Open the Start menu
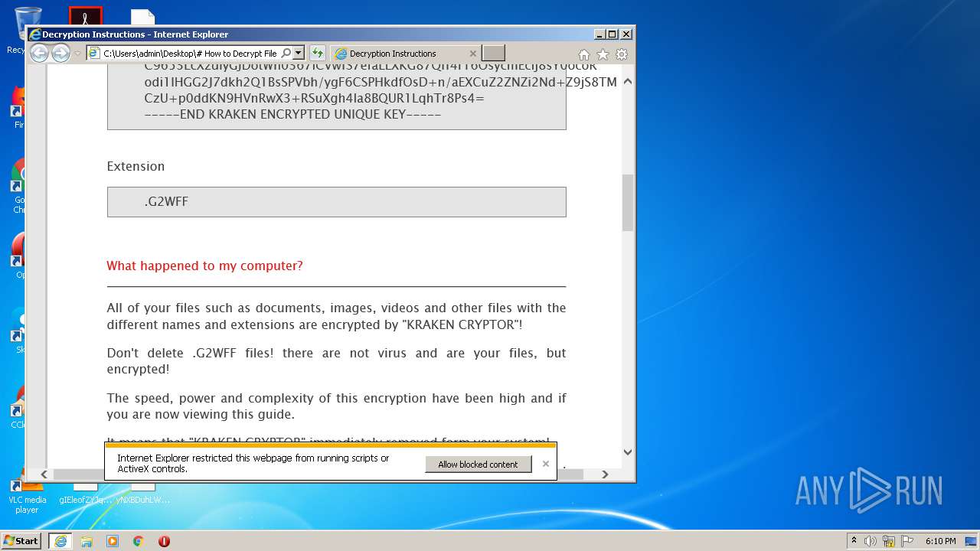The image size is (980, 551). 21,541
